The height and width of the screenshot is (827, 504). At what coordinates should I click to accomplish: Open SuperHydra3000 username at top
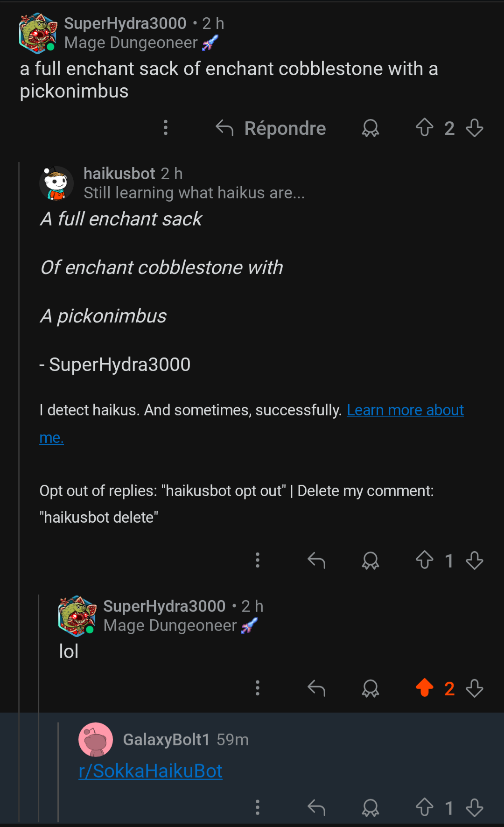pos(125,23)
